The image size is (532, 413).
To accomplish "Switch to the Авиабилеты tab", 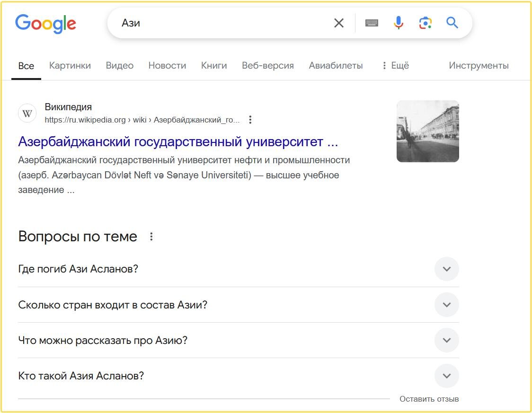I will [x=336, y=65].
